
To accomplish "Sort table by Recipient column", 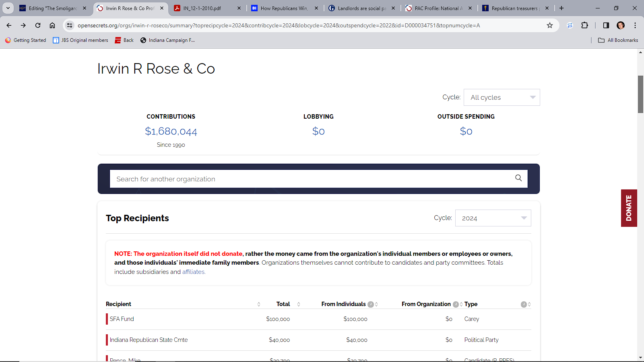I will [x=259, y=304].
